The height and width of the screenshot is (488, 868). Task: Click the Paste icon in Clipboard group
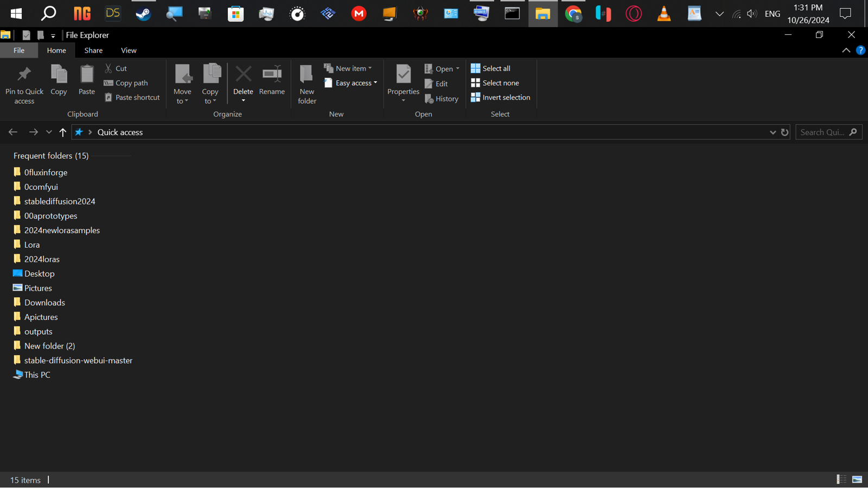click(x=87, y=74)
